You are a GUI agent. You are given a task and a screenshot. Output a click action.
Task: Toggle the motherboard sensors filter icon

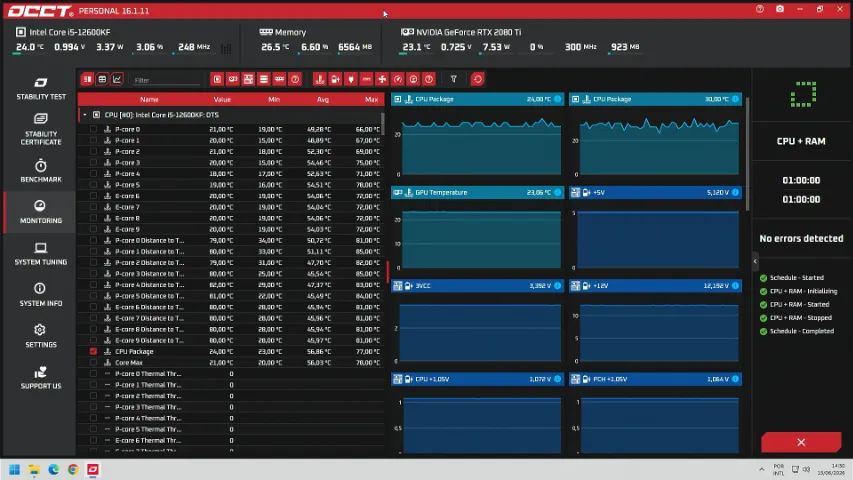pos(248,79)
